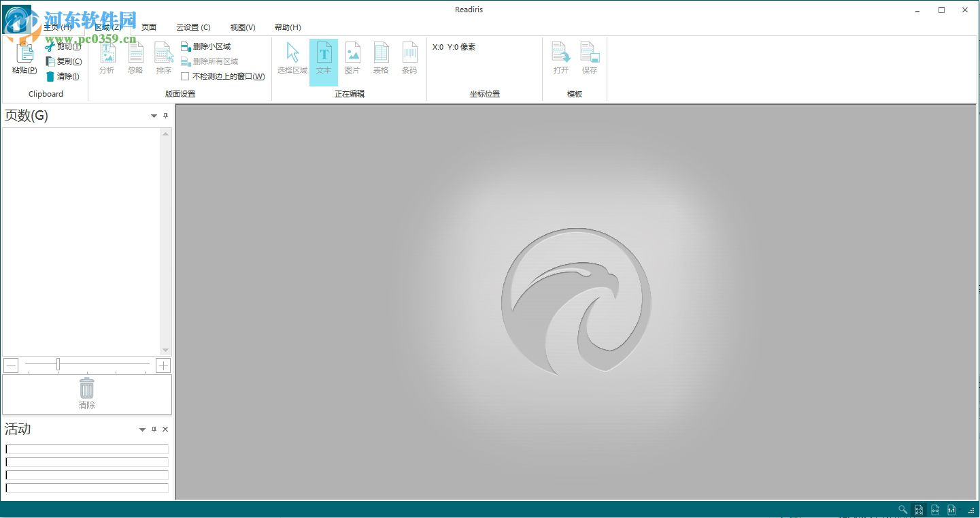This screenshot has width=980, height=518.
Task: Open the Cloud settings (云设置) tab
Action: (x=193, y=27)
